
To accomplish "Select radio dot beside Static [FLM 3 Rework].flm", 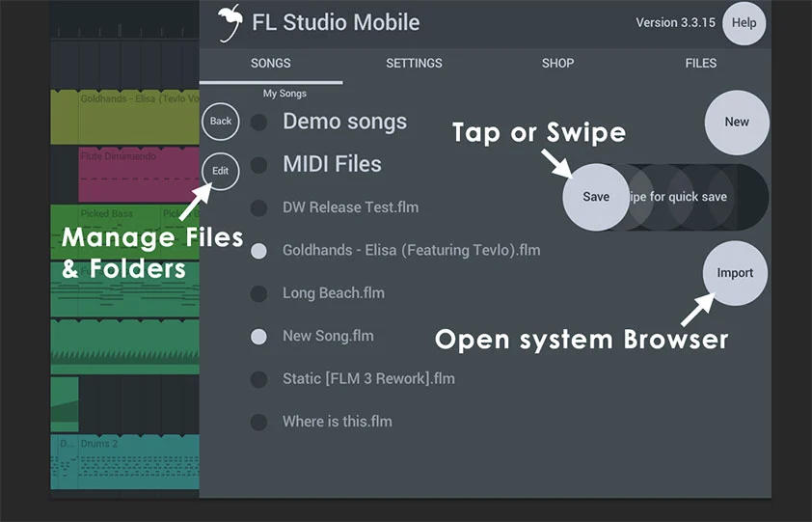I will click(x=258, y=379).
